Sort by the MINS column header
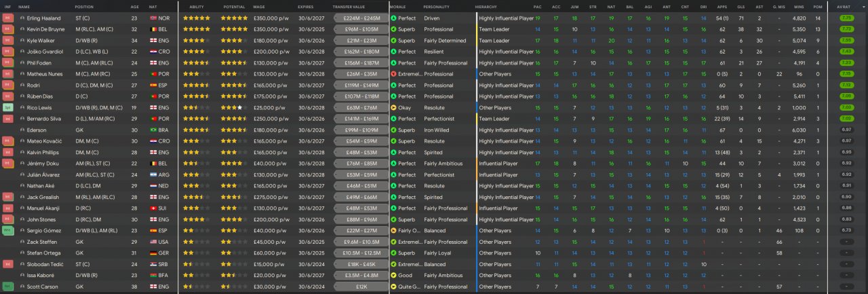 800,6
